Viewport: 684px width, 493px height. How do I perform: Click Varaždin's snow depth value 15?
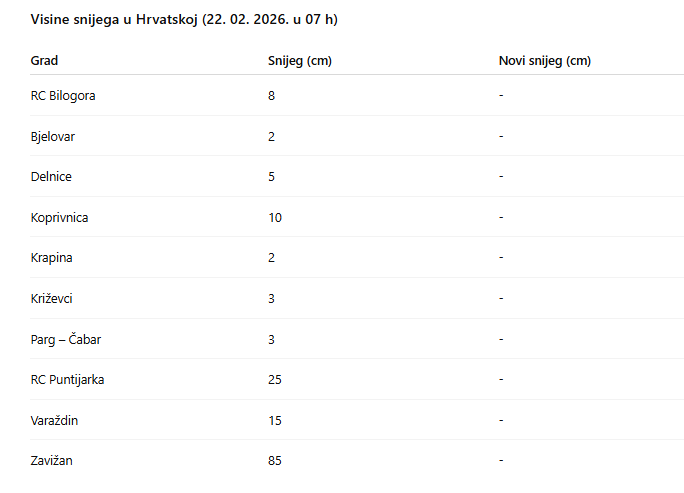coord(275,420)
